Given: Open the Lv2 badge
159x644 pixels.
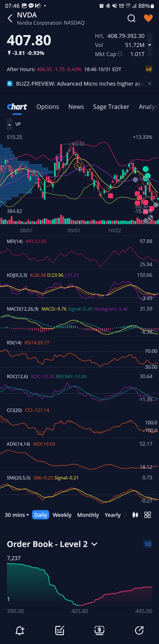Looking at the screenshot, I should (x=149, y=69).
